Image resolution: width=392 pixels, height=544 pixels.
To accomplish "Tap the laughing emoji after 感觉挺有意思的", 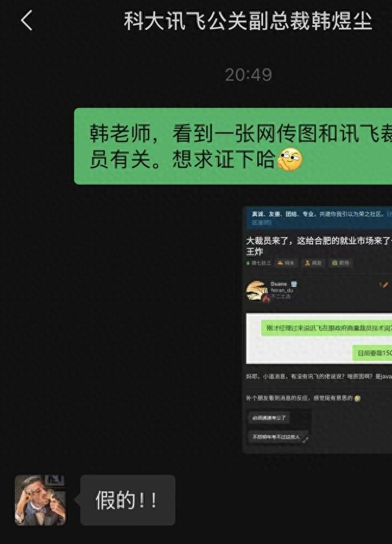I will tap(358, 398).
